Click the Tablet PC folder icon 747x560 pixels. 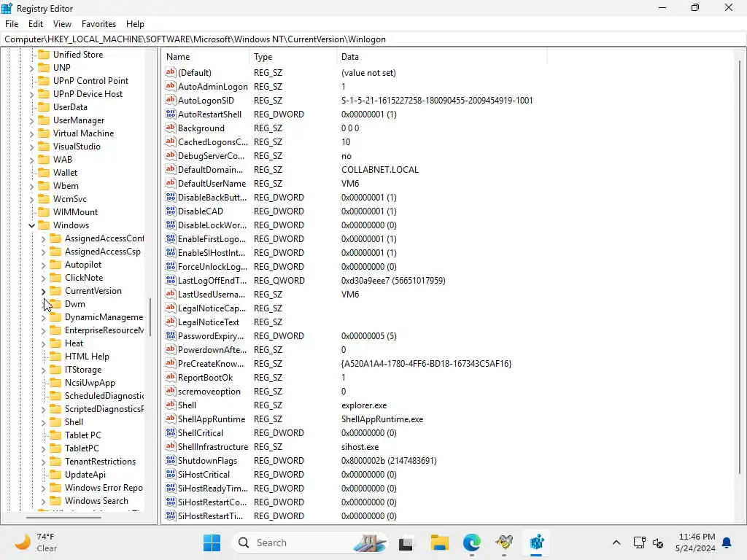coord(55,435)
